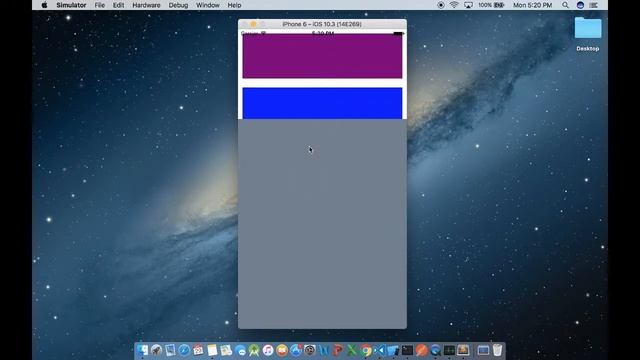Open the AirPlay display menu

click(468, 5)
